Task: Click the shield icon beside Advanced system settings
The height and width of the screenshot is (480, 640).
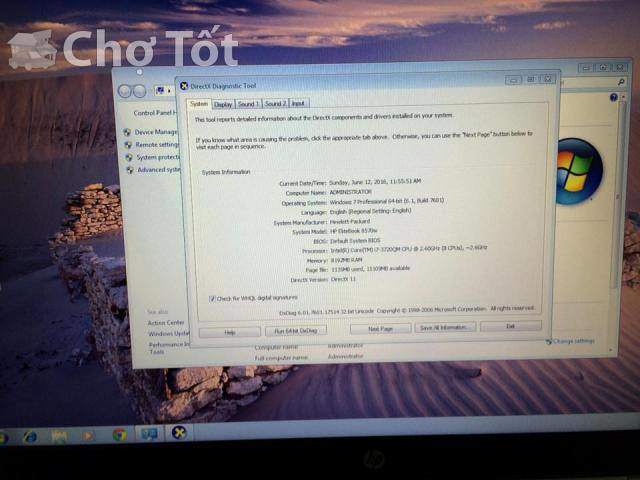Action: click(x=130, y=170)
